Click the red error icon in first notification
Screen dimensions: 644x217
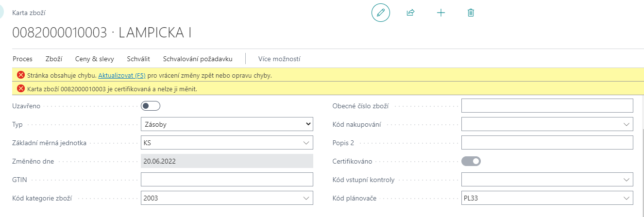pos(21,75)
